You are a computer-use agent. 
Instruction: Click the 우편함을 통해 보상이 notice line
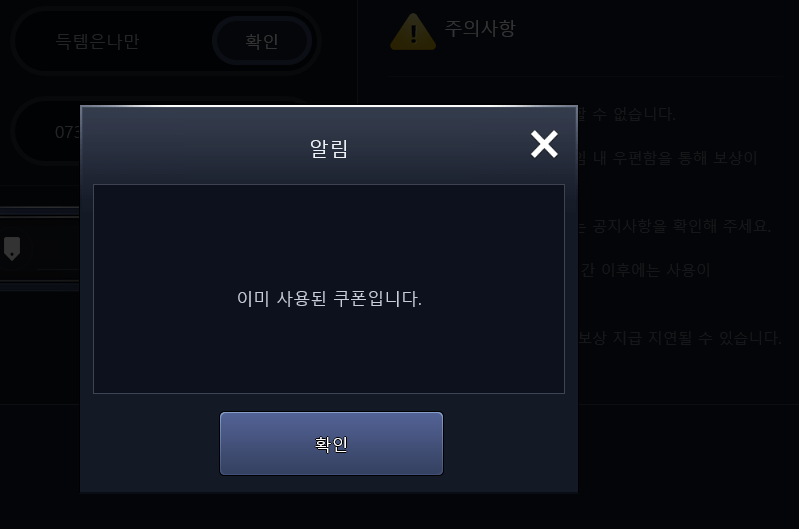click(668, 158)
